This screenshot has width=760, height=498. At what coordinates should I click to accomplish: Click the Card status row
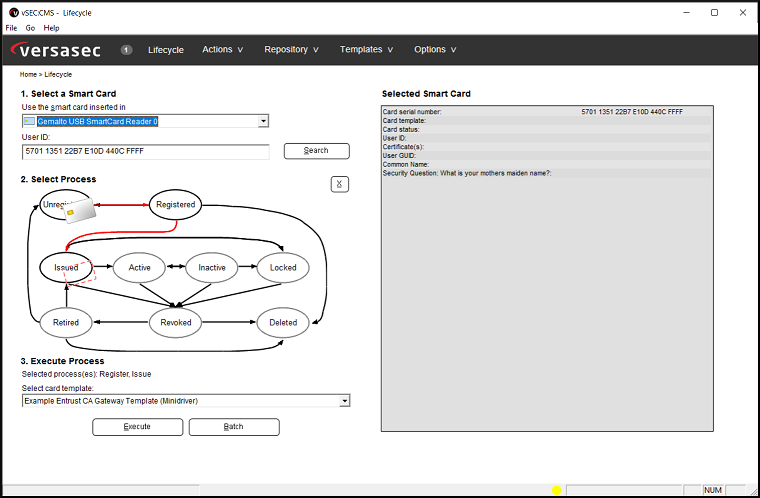(x=547, y=129)
